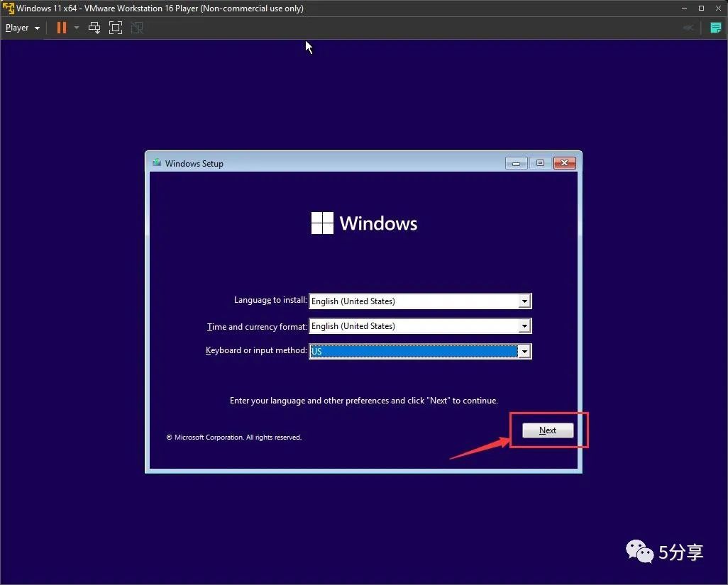This screenshot has width=728, height=585.
Task: Click the VMware Player title bar icon
Action: 8,9
